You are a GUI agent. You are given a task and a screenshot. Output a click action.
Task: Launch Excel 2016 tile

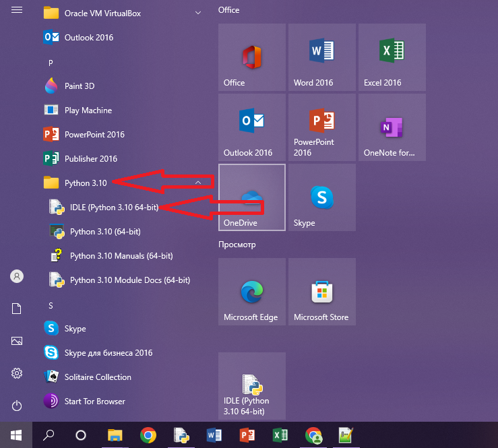click(x=392, y=57)
